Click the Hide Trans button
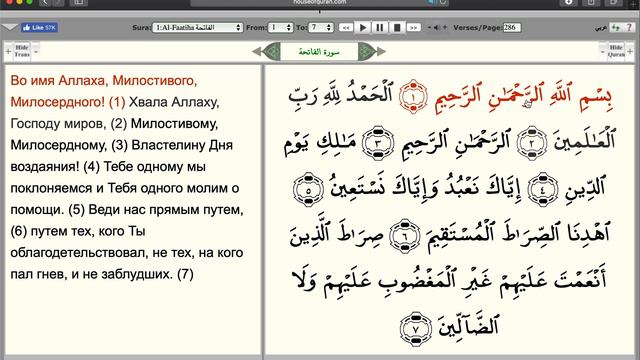Image resolution: width=640 pixels, height=360 pixels. pos(22,51)
